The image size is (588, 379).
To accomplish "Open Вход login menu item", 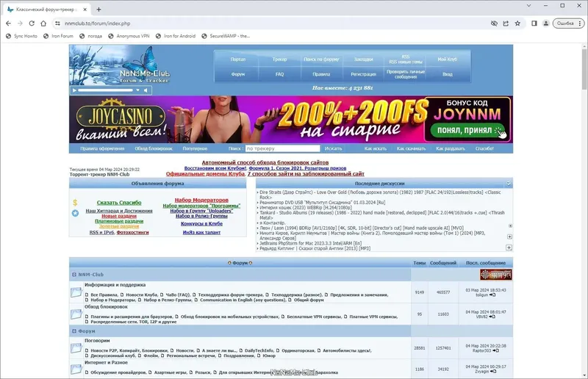I will point(448,74).
